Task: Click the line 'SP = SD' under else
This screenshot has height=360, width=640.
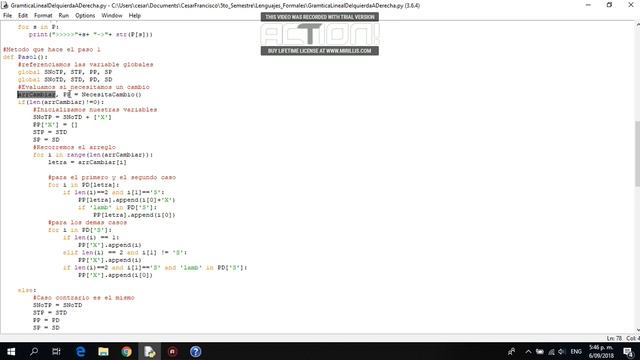Action: [46, 327]
